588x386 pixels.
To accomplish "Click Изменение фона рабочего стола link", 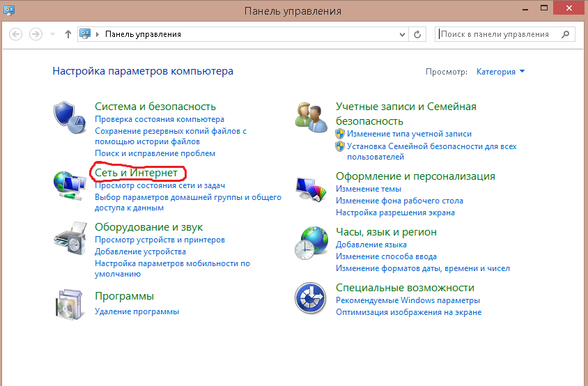I will point(399,201).
